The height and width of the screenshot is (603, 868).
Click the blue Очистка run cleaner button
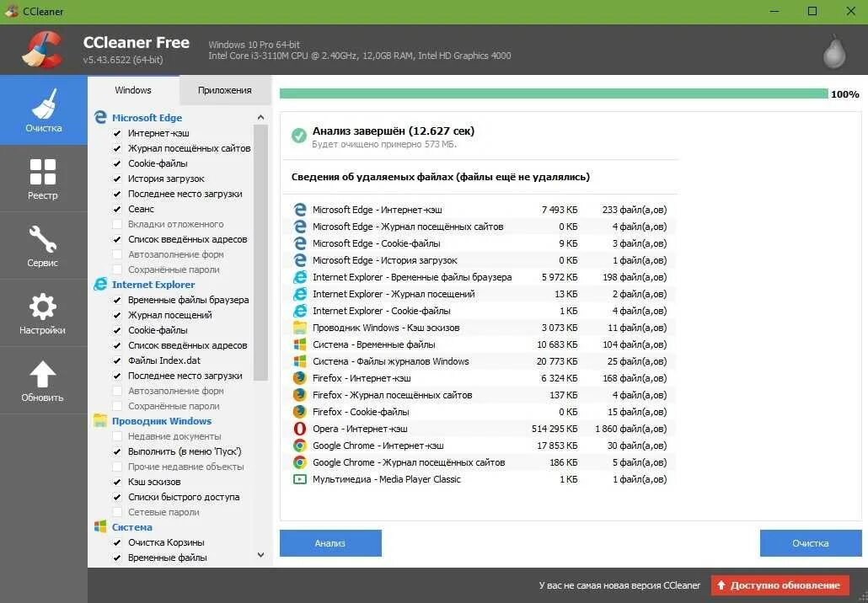click(811, 543)
